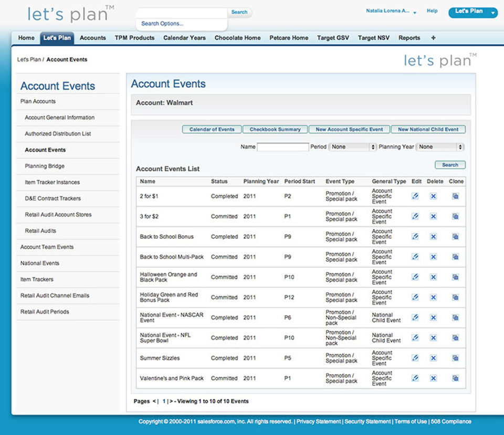This screenshot has width=504, height=435.
Task: Open the Period dropdown filter
Action: coord(352,147)
